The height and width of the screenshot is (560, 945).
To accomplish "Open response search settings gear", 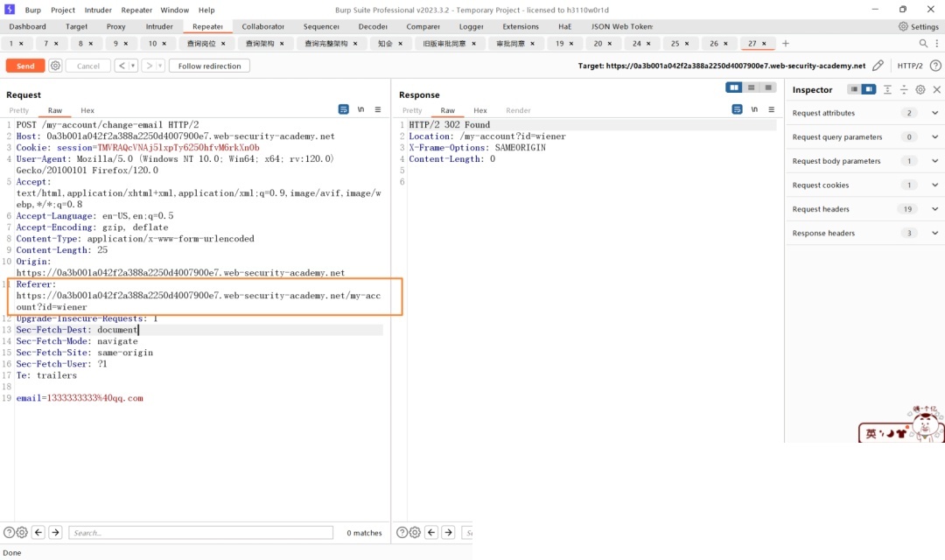I will pos(415,532).
